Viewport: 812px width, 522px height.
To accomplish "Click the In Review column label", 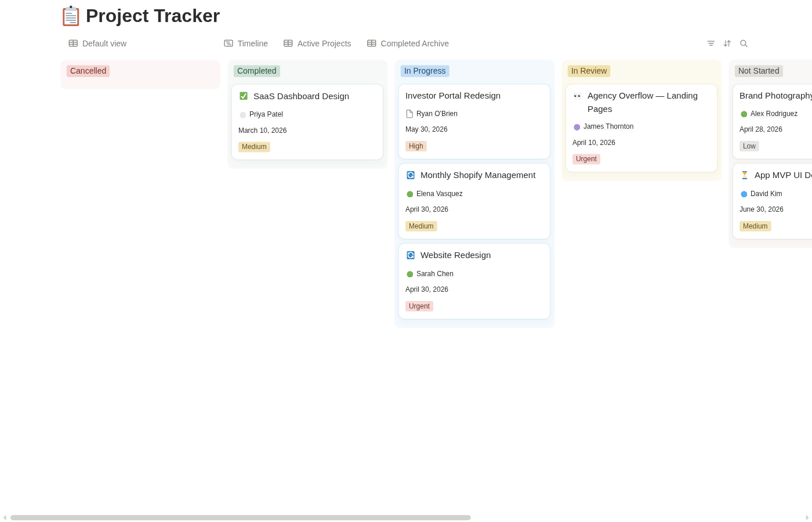I will pos(589,71).
